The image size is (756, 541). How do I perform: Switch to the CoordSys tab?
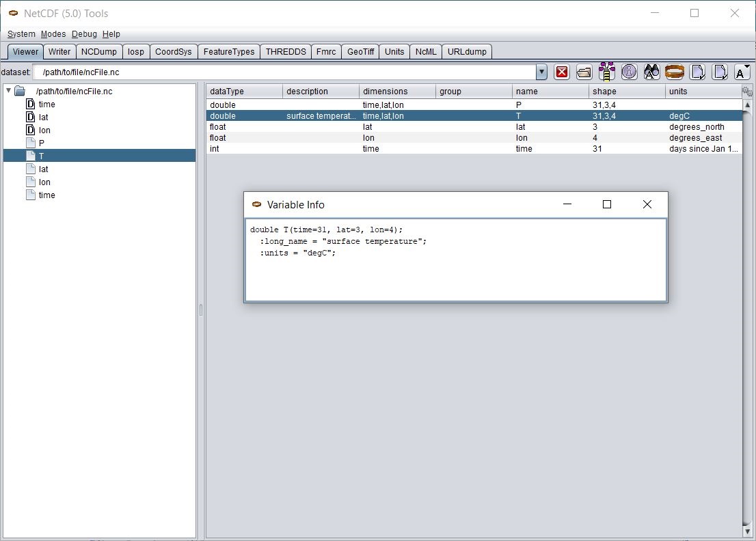click(174, 52)
